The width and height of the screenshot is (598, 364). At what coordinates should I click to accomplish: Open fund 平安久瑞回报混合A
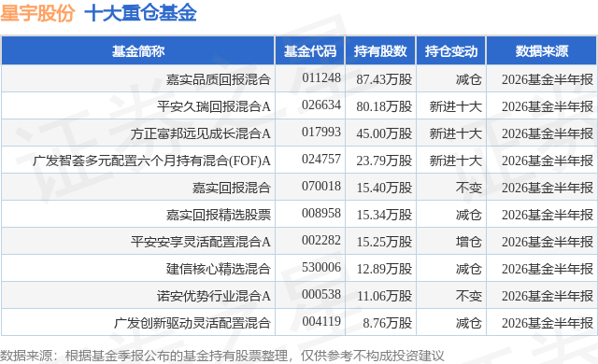coord(214,106)
